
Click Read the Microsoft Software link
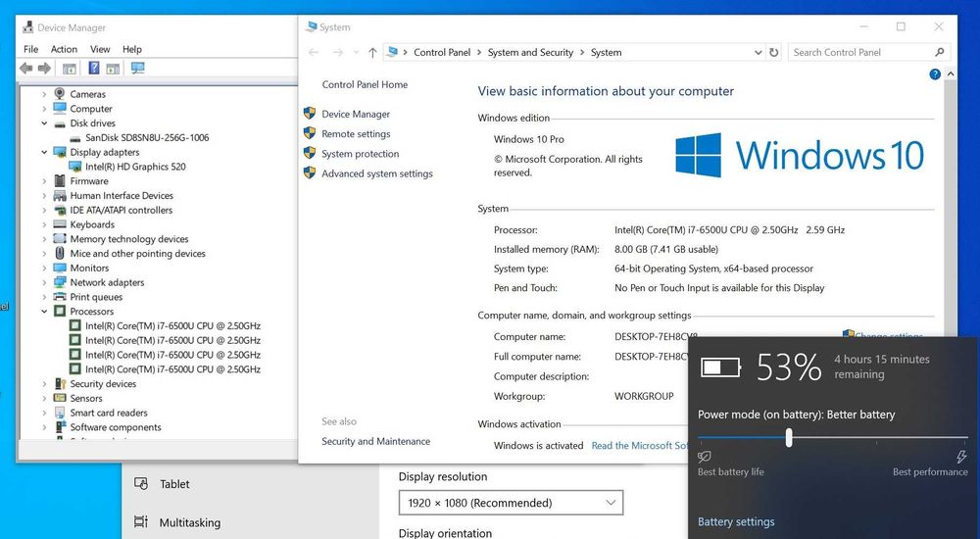639,445
